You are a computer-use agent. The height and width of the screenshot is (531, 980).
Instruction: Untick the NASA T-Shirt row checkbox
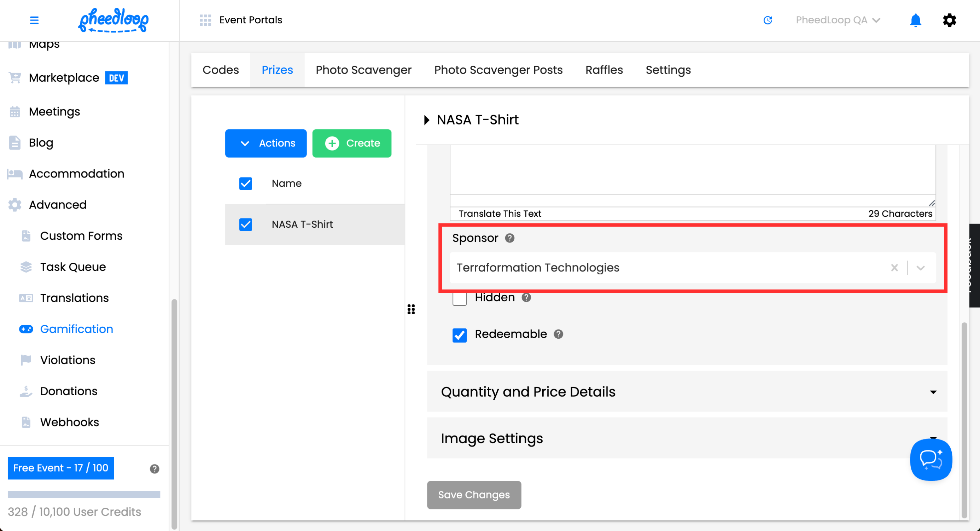click(245, 224)
